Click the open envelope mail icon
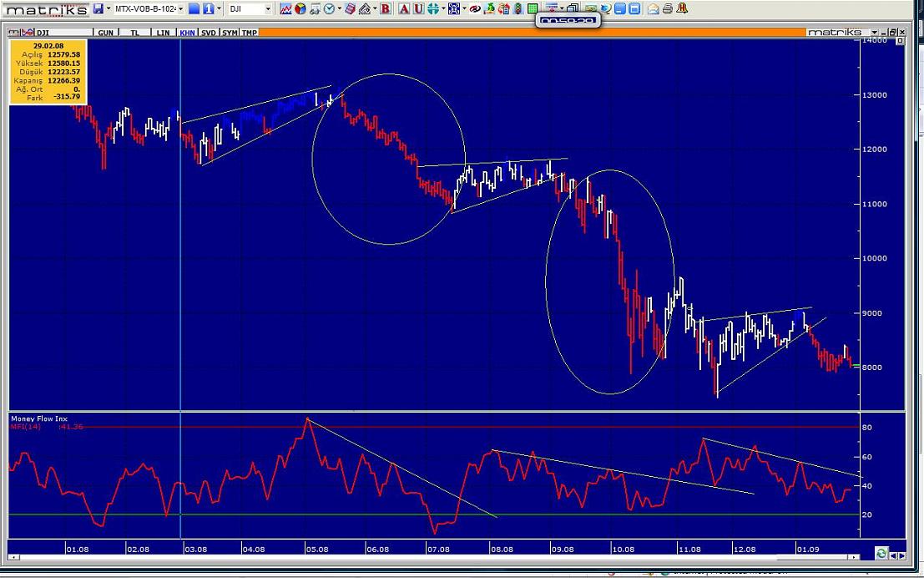Image resolution: width=924 pixels, height=578 pixels. [654, 8]
